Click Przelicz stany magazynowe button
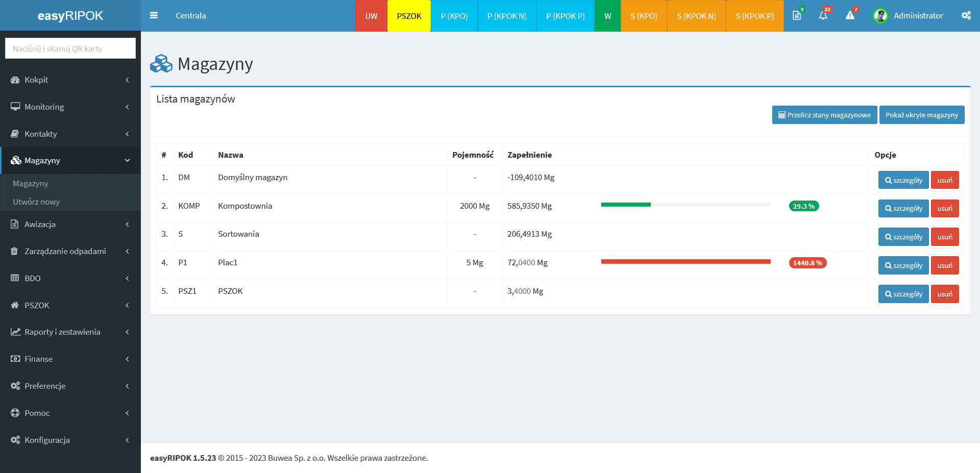The height and width of the screenshot is (473, 980). click(x=824, y=115)
